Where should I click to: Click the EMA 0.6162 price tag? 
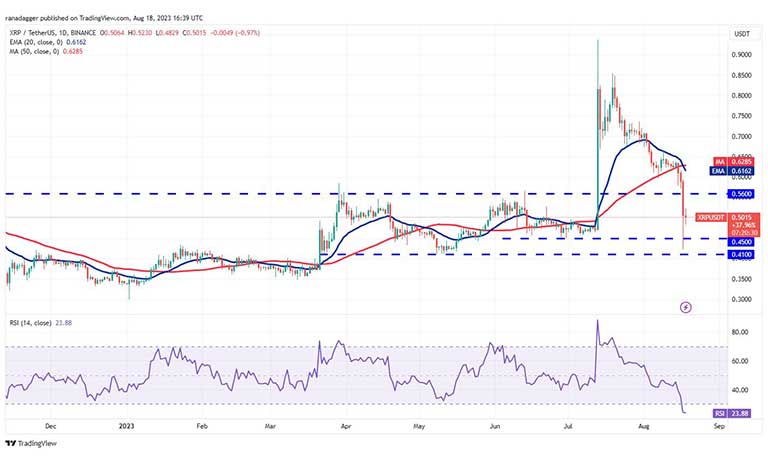tap(732, 171)
